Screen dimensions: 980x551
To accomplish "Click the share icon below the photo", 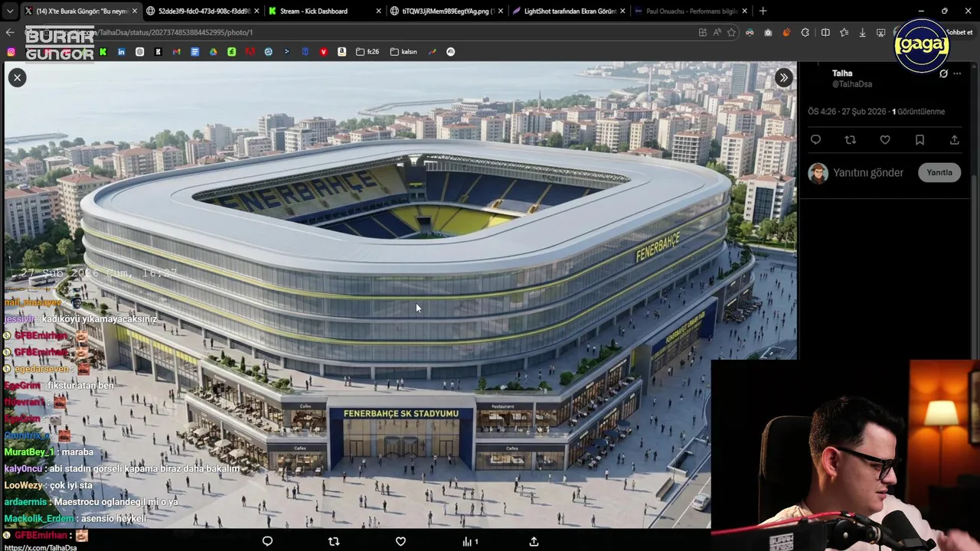I will 534,541.
